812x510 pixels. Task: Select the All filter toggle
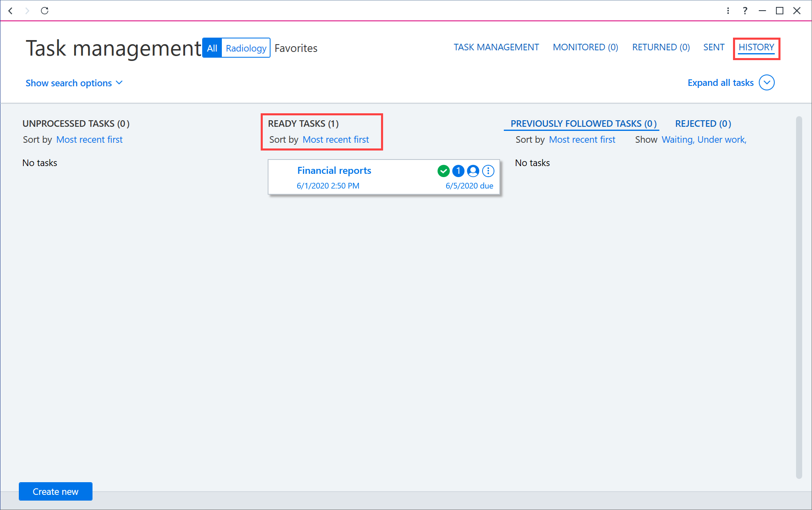[212, 48]
